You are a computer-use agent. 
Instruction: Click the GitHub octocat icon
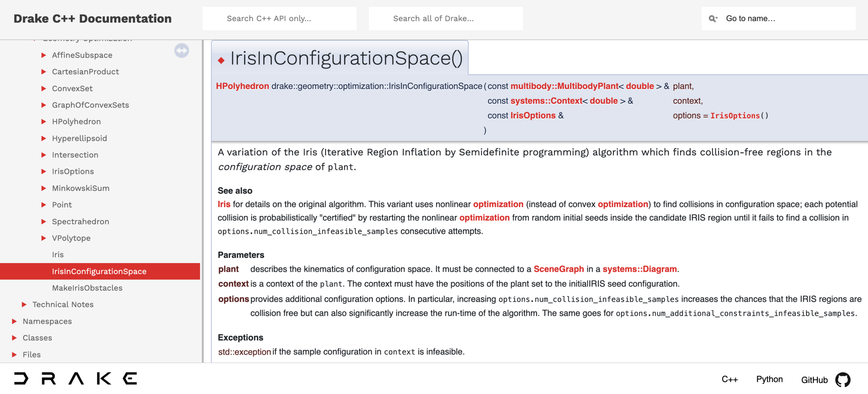843,379
